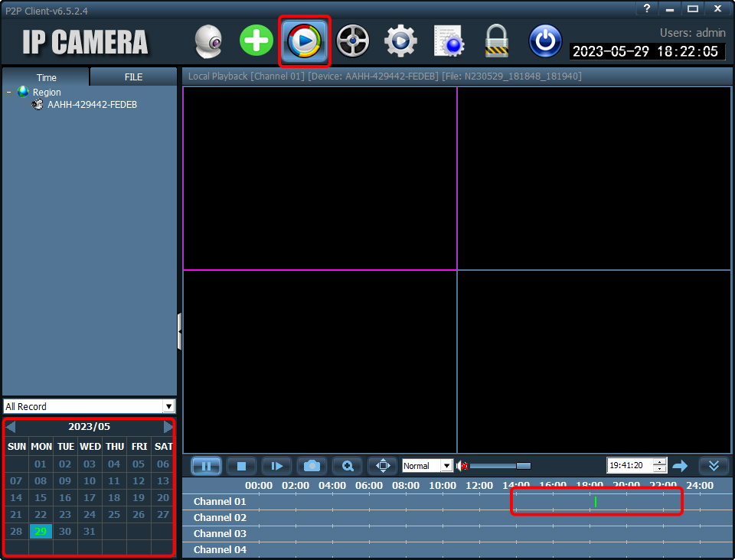
Task: Click the 2023/05 month header
Action: click(x=89, y=427)
